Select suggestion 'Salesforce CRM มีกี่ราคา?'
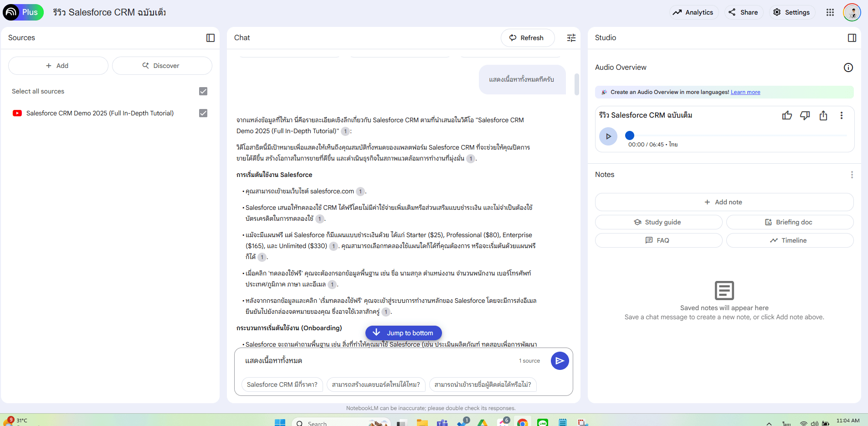This screenshot has height=426, width=868. [x=282, y=384]
